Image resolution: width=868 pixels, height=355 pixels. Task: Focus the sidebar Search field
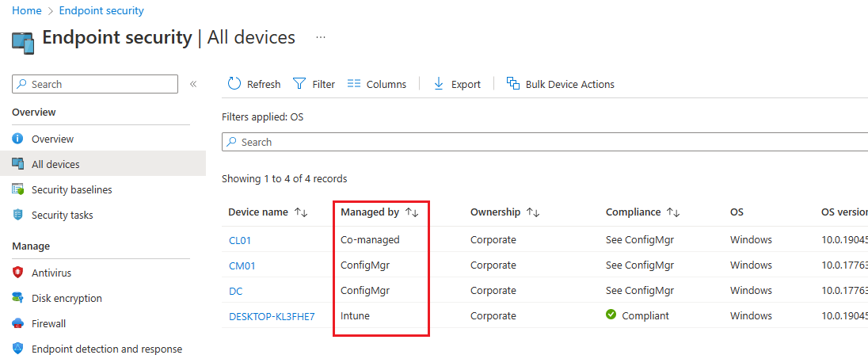point(95,84)
